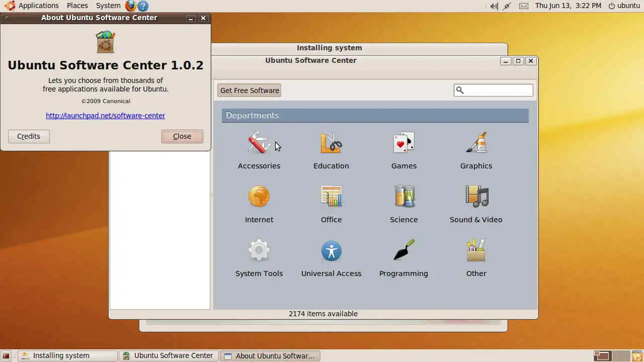Click the mail envelope indicator icon

pyautogui.click(x=524, y=6)
